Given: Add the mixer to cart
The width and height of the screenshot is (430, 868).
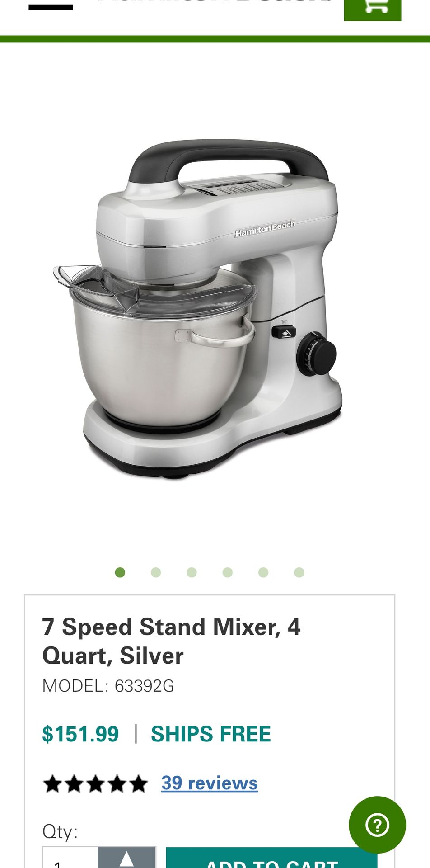Looking at the screenshot, I should pos(271,858).
